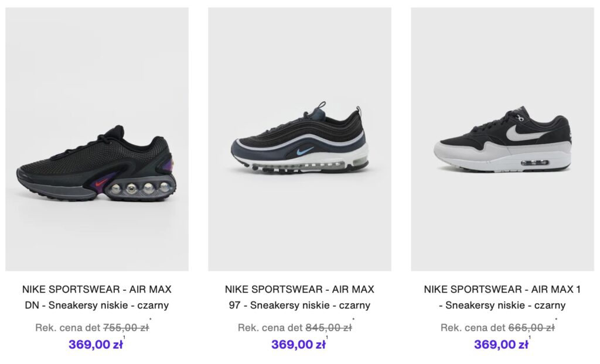Click the crossed-out 665,00 zł price

(x=531, y=328)
